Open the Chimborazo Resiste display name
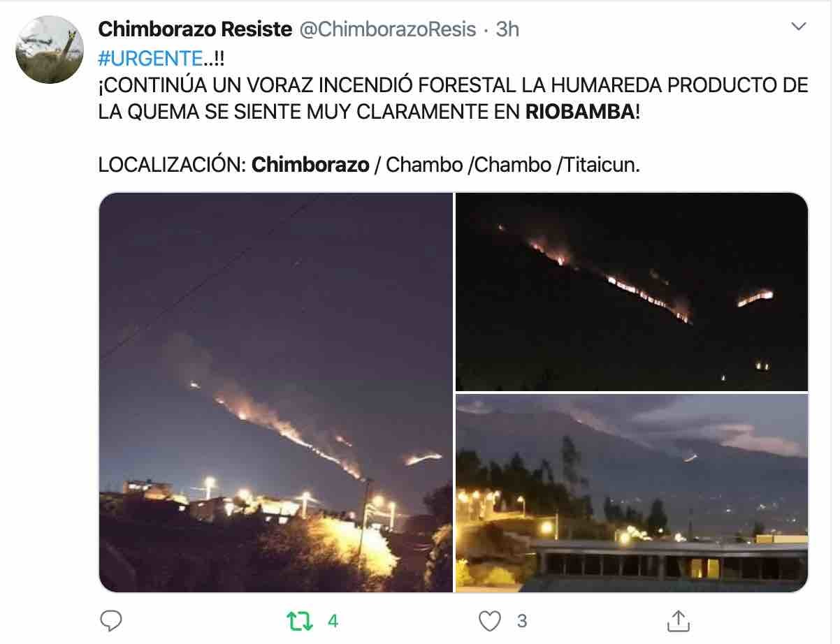This screenshot has width=840, height=644. [x=195, y=29]
